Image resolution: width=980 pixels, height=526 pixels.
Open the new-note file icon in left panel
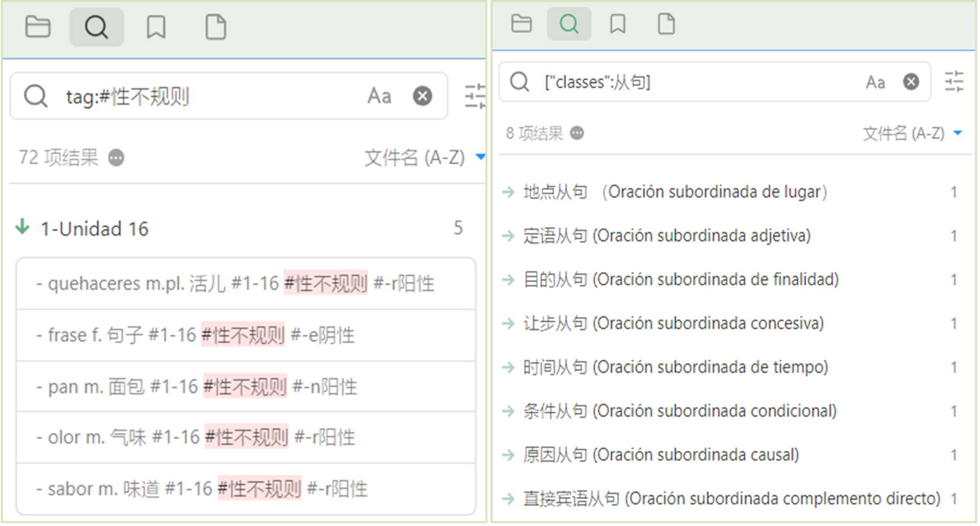pyautogui.click(x=216, y=27)
